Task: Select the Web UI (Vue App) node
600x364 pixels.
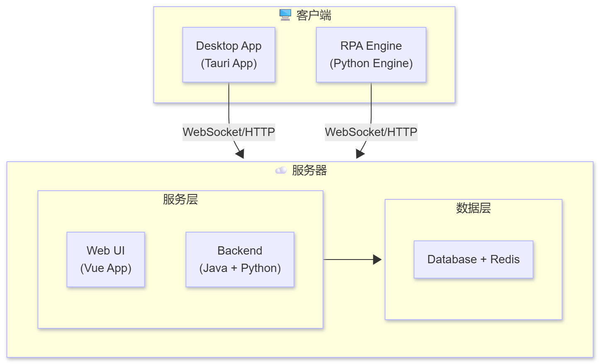Action: [106, 260]
